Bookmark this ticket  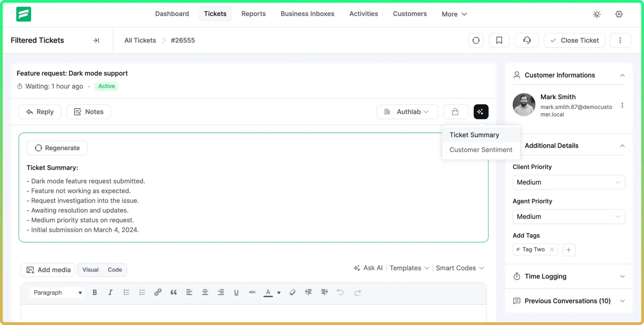(499, 40)
